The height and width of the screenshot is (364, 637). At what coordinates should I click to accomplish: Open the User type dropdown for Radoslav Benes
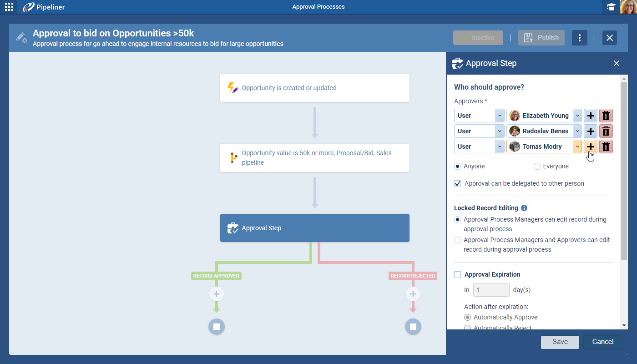(500, 131)
